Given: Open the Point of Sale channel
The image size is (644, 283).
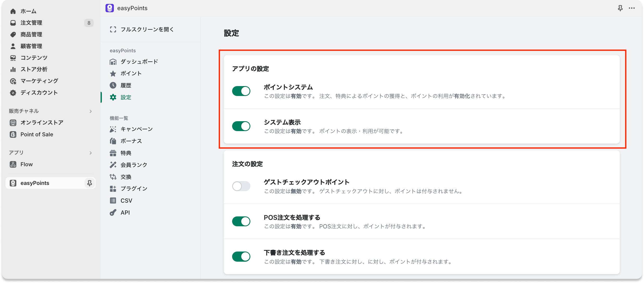Looking at the screenshot, I should click(37, 134).
